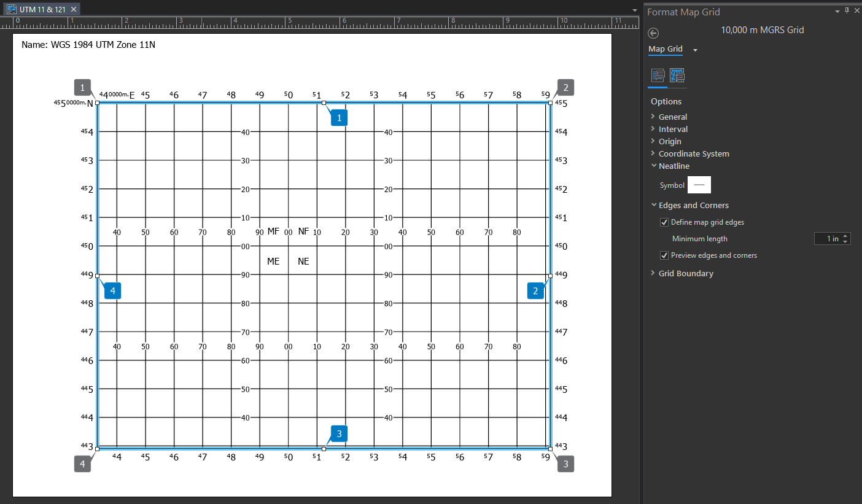
Task: Select the UTM 11 & 121 layout tab
Action: point(42,9)
